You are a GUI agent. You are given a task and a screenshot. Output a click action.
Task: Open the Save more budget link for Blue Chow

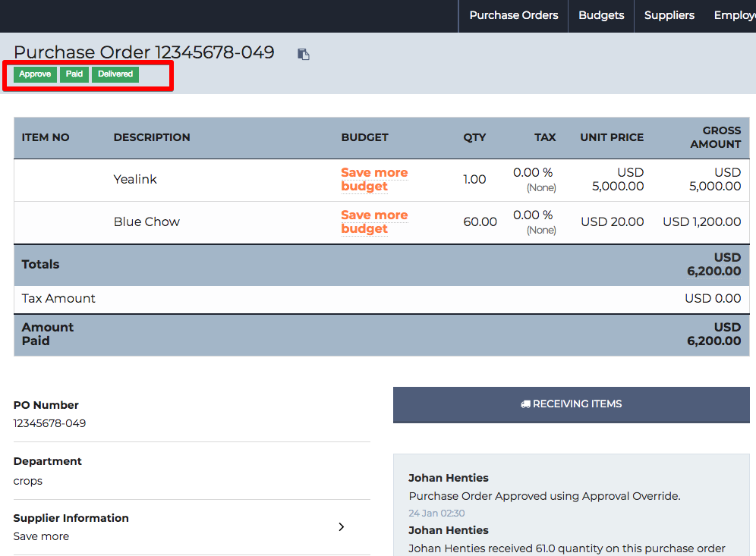pos(374,221)
